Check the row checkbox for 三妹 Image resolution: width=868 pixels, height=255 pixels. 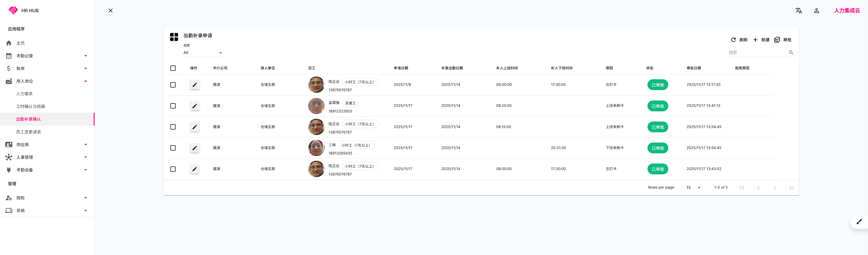click(173, 148)
